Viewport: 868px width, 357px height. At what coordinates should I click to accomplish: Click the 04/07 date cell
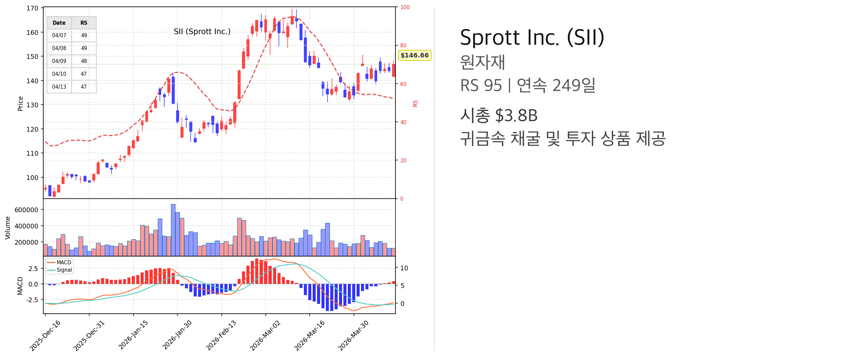[59, 36]
